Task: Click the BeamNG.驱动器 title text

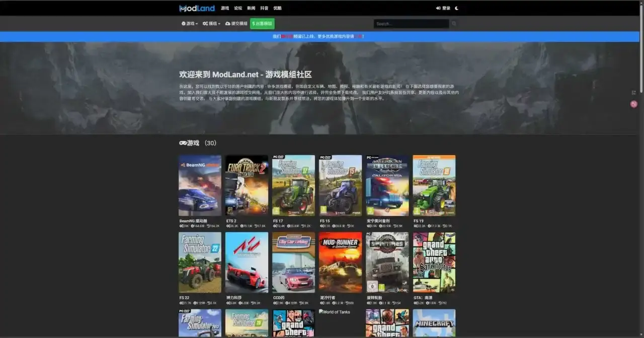Action: pos(193,221)
